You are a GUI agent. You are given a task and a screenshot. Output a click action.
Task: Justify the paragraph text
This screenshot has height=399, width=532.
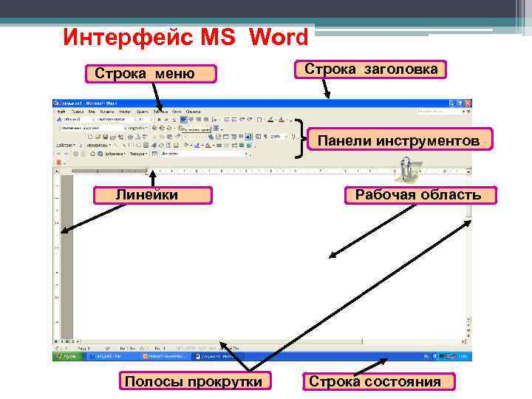(x=206, y=120)
